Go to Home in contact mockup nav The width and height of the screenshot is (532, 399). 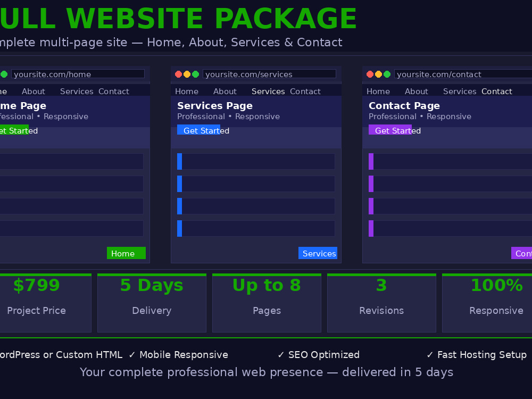pyautogui.click(x=378, y=92)
